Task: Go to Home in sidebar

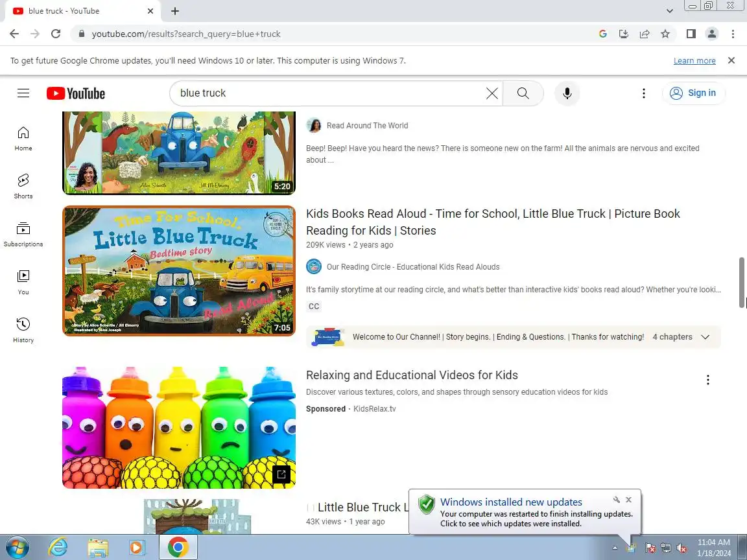Action: [x=23, y=139]
